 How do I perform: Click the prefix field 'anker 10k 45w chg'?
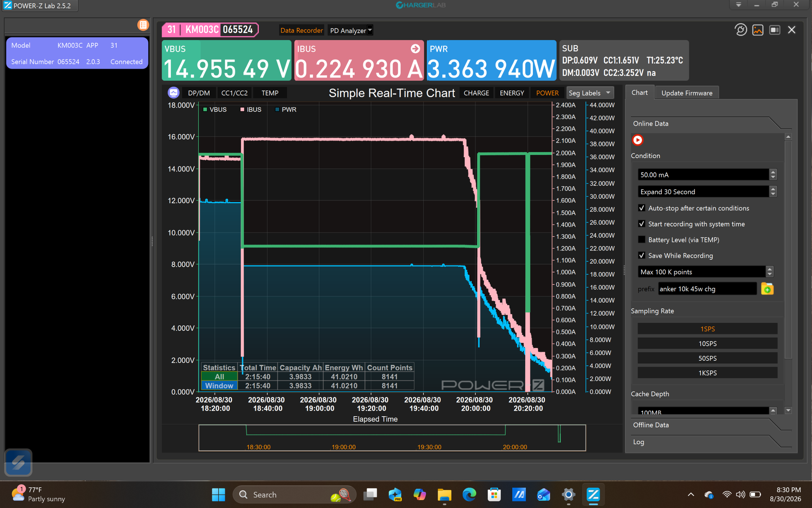(707, 289)
